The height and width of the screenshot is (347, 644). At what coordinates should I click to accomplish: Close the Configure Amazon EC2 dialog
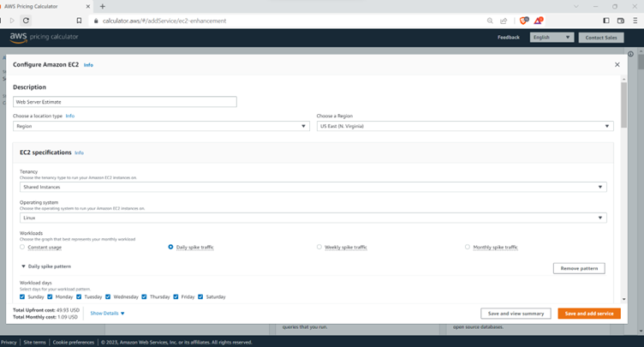click(x=617, y=64)
